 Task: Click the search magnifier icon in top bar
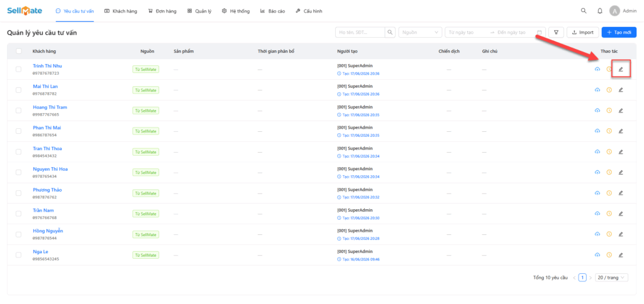584,11
